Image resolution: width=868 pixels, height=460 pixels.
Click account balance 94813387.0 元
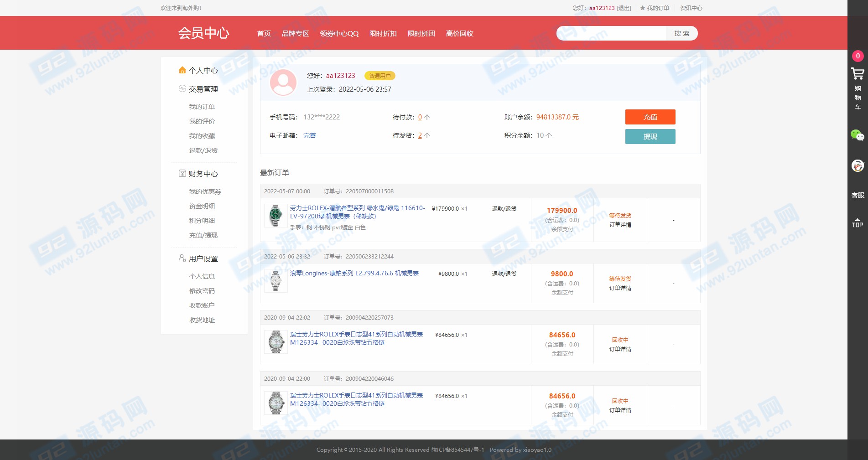point(557,117)
